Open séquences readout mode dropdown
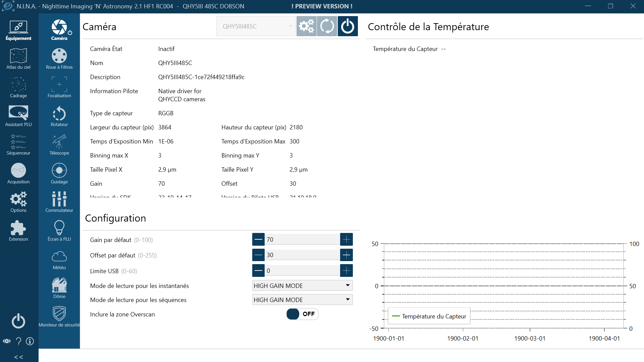The image size is (644, 362). click(302, 300)
